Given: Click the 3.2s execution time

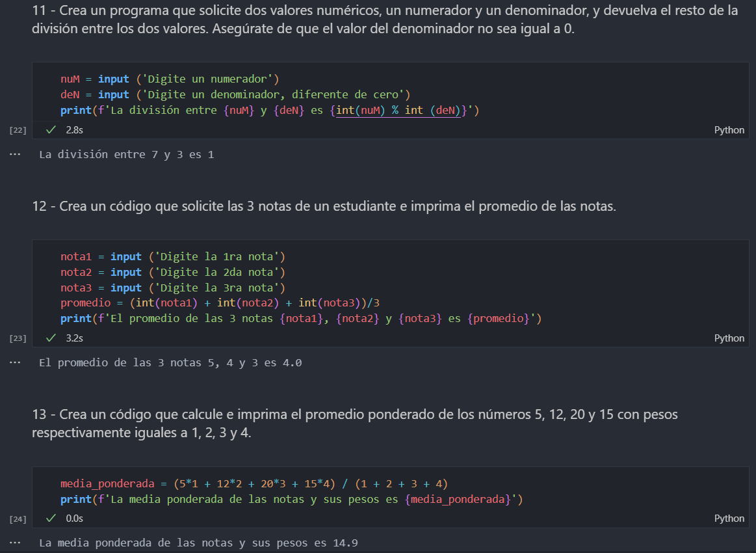Looking at the screenshot, I should (74, 338).
